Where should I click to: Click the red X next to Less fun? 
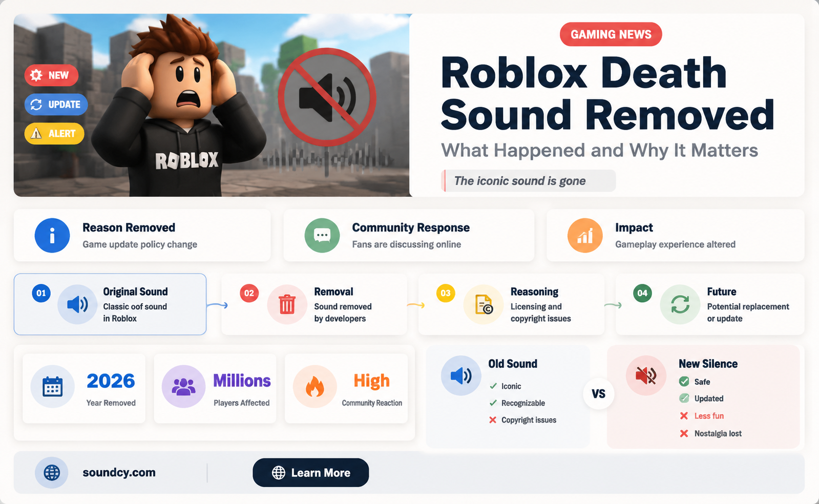point(684,416)
